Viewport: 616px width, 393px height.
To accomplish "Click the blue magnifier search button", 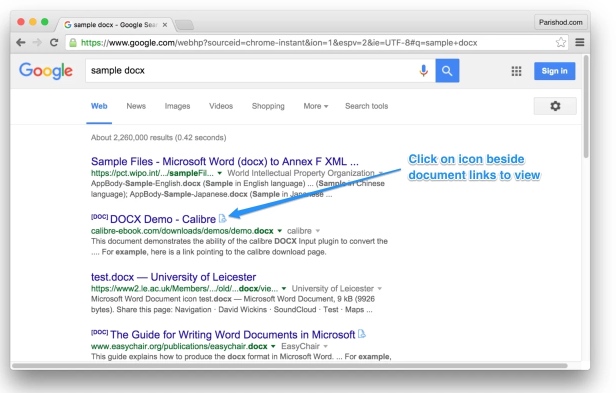I will coord(447,71).
